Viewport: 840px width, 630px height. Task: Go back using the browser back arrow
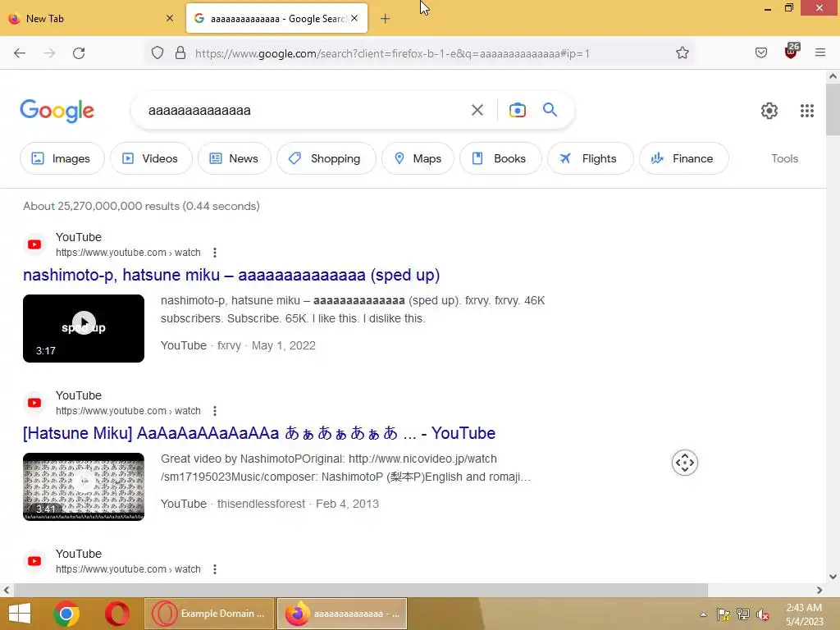pos(20,53)
